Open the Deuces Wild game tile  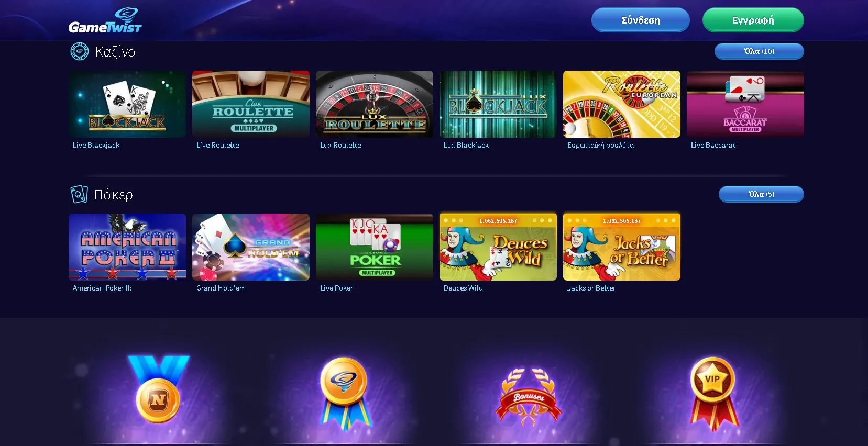click(x=498, y=247)
